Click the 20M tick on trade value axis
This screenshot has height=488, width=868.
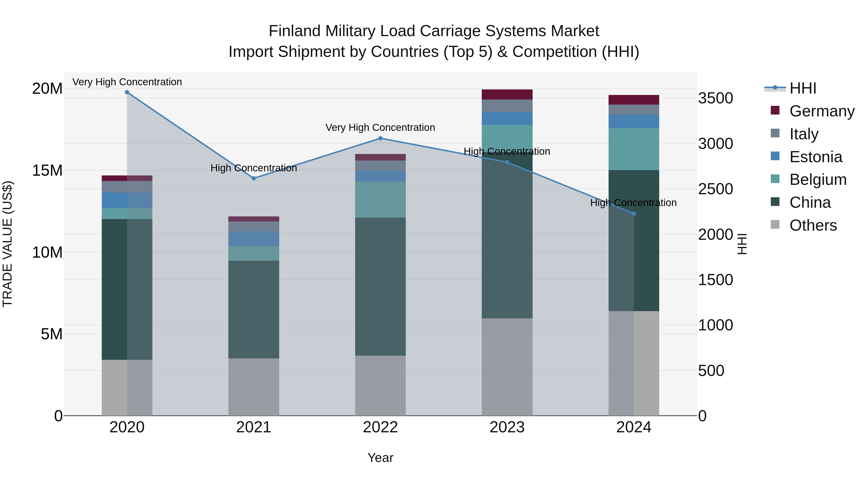[x=47, y=89]
